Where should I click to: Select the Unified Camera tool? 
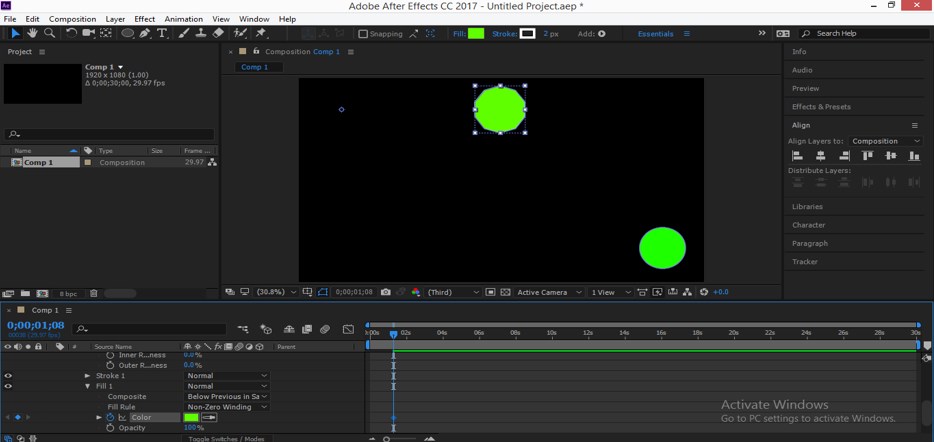[x=89, y=33]
